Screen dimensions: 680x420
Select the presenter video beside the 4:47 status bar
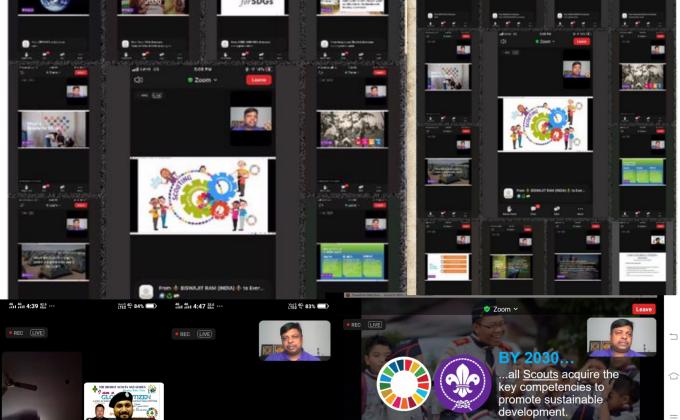click(x=294, y=340)
